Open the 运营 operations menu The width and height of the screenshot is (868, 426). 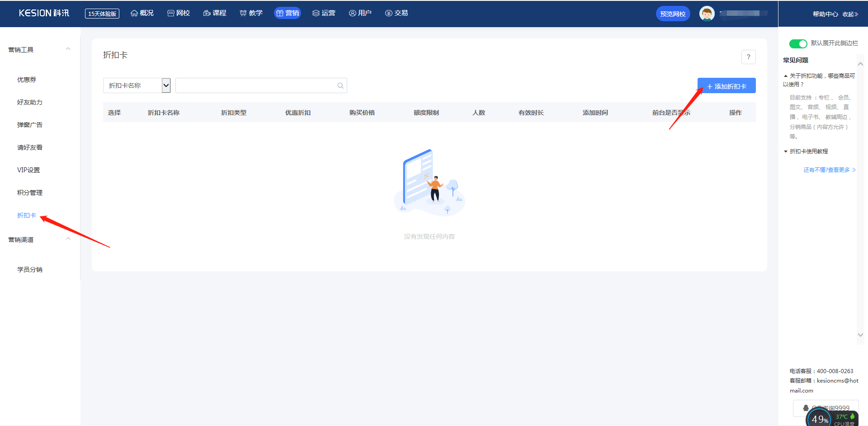(324, 13)
